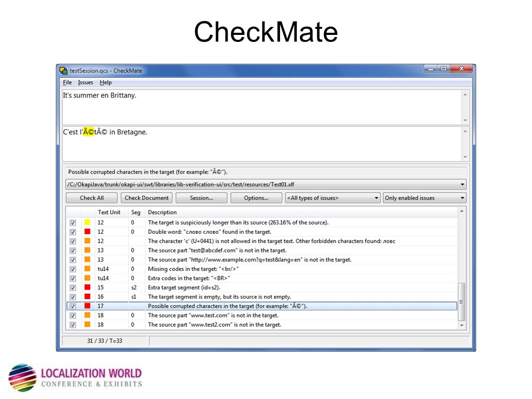Viewport: 532px width, 399px height.
Task: Minimize the CheckMate window
Action: (431, 69)
